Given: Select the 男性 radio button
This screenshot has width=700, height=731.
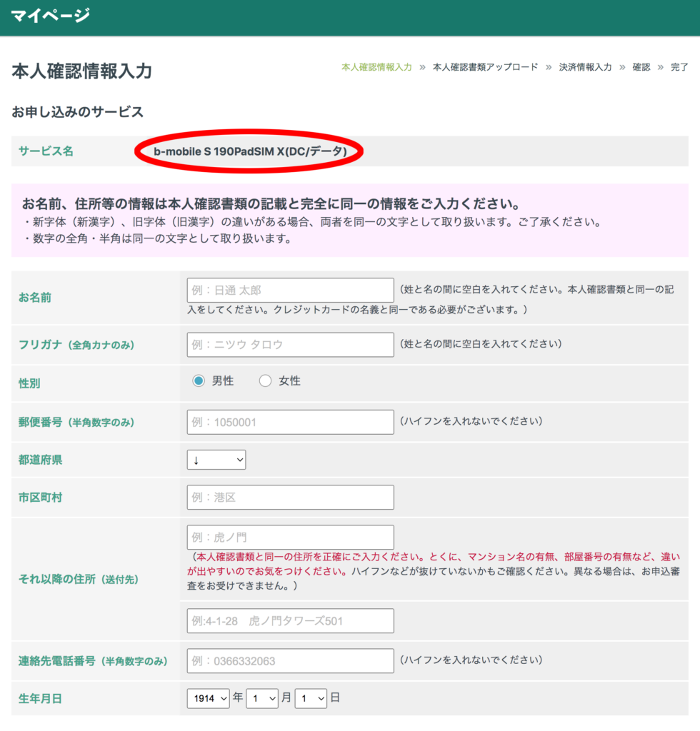Looking at the screenshot, I should 199,381.
